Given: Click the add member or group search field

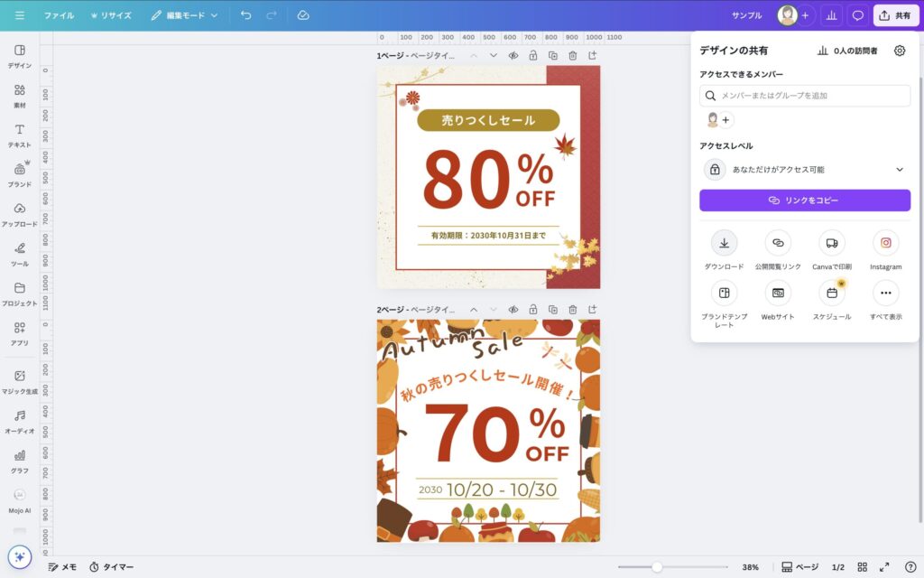Looking at the screenshot, I should 804,96.
